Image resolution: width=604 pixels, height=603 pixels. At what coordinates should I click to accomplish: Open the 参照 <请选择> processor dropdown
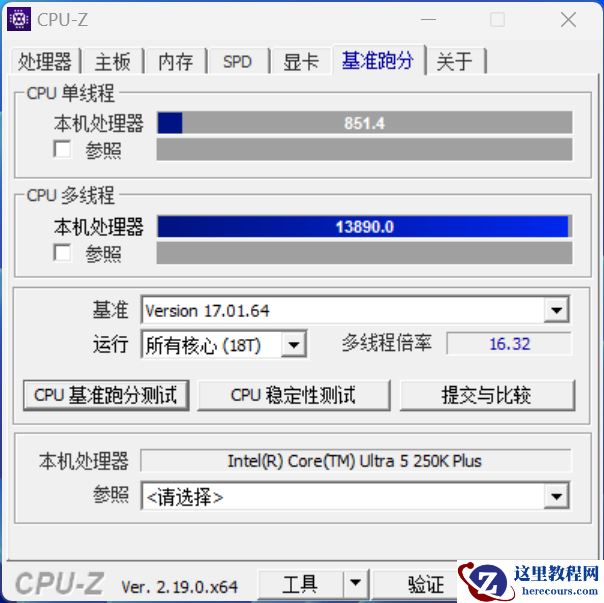coord(556,496)
